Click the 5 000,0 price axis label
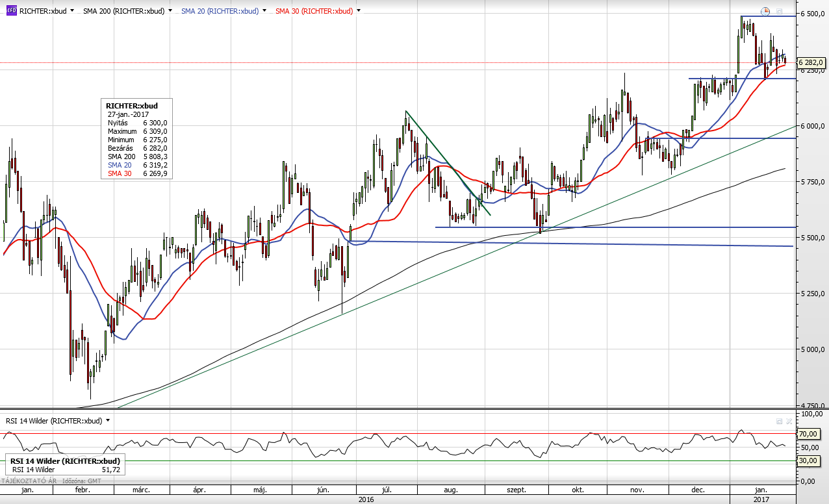The height and width of the screenshot is (504, 829). click(x=812, y=349)
